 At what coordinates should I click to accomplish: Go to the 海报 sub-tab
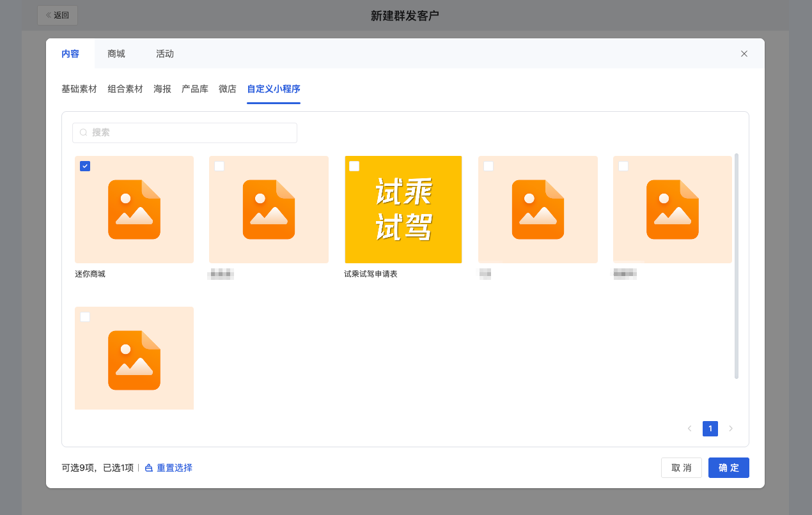162,89
